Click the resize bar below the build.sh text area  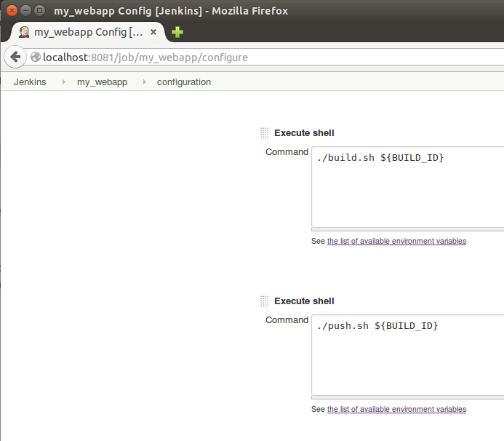point(407,229)
